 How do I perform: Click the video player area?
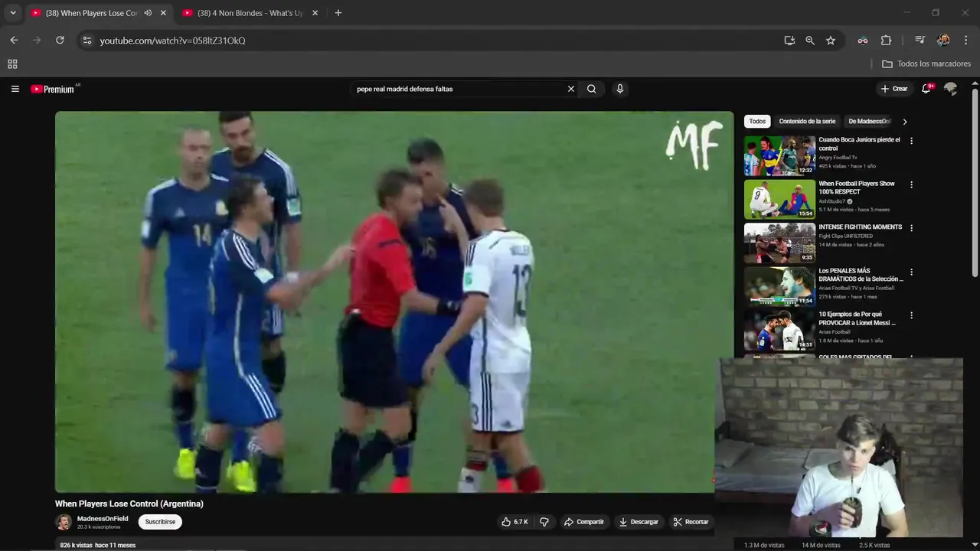click(394, 302)
